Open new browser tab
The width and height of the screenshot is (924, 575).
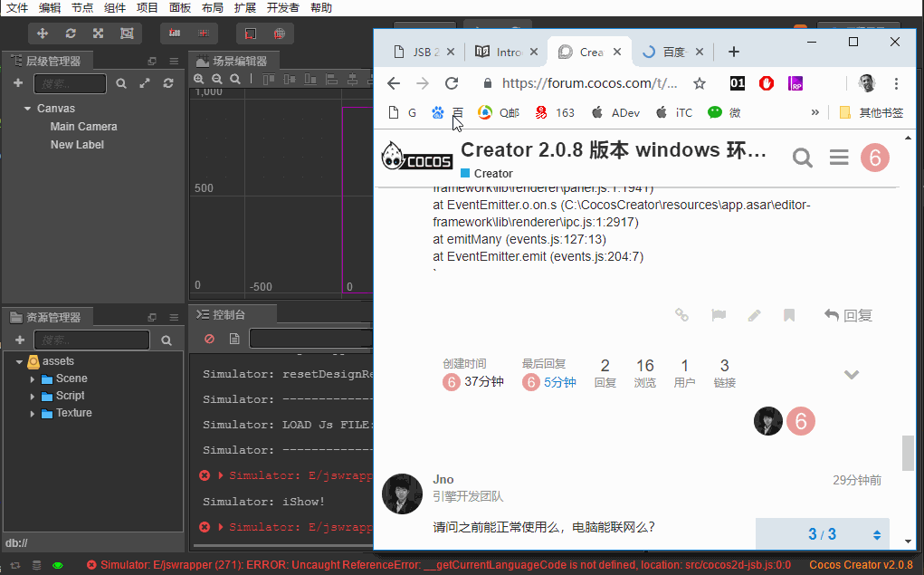[734, 52]
